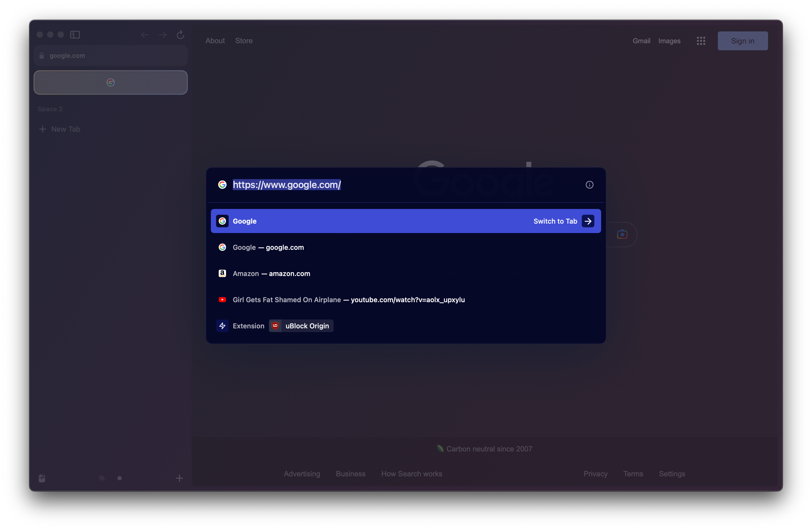
Task: Select the Google — google.com suggestion
Action: click(268, 247)
